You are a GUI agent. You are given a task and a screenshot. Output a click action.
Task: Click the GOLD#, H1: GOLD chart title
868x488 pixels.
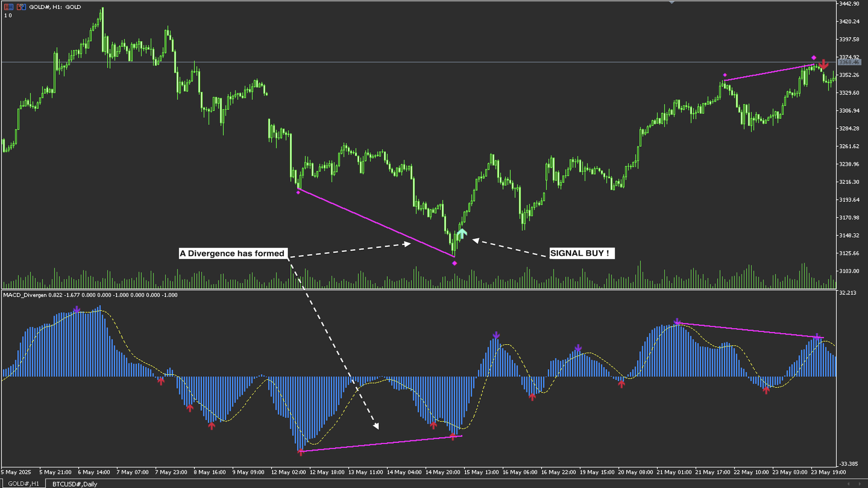(x=55, y=7)
